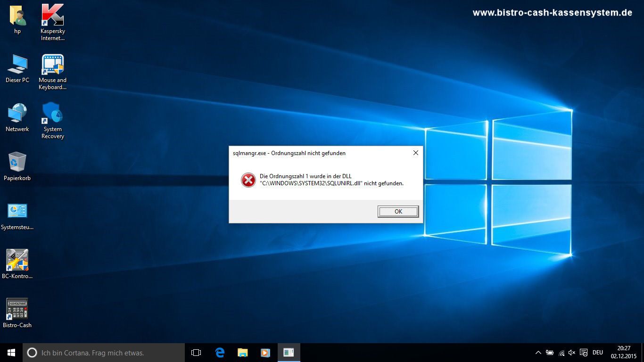Click the muted volume tray icon

click(572, 353)
